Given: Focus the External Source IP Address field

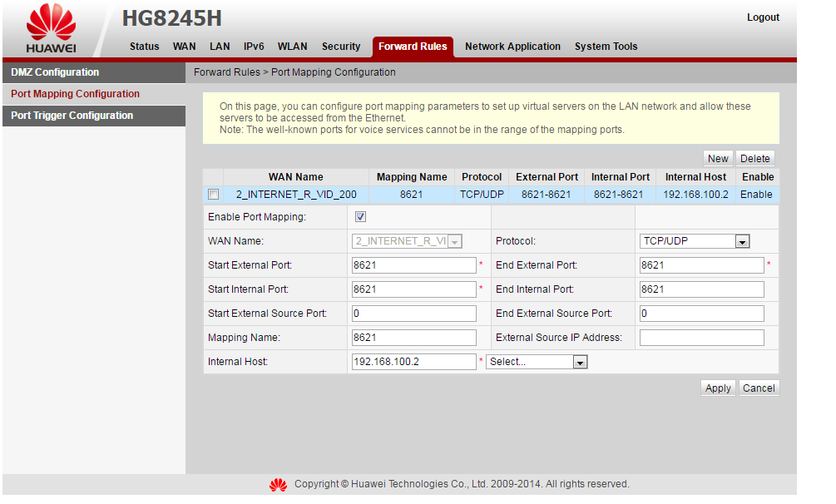Looking at the screenshot, I should click(701, 338).
